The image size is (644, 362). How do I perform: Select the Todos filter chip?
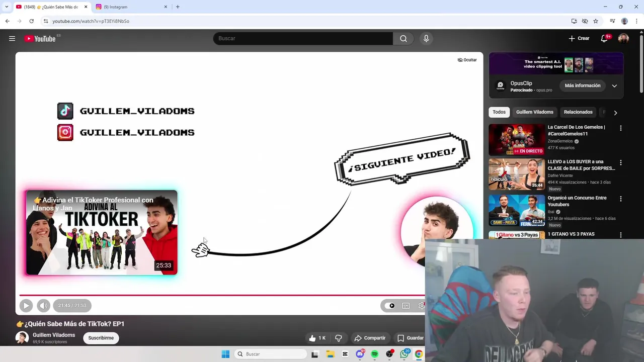499,112
